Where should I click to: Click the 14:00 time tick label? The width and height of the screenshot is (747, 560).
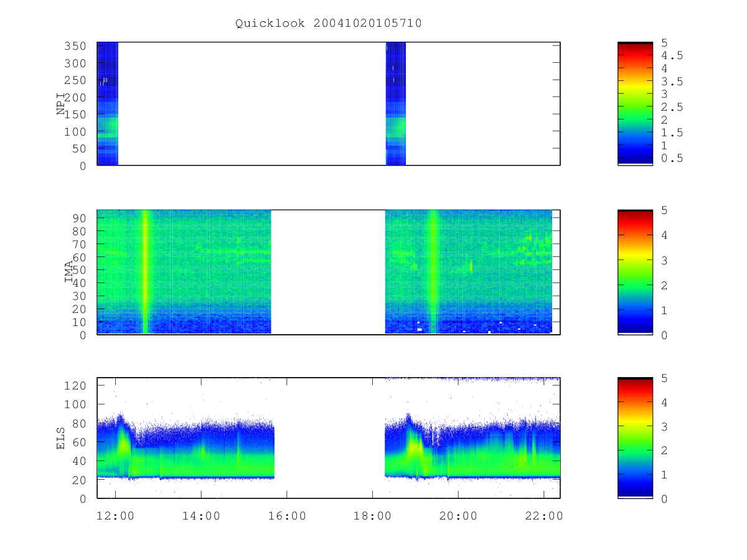click(x=201, y=516)
